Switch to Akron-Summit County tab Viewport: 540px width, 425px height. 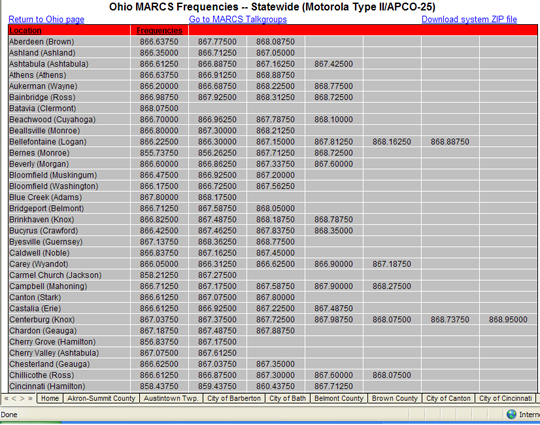pos(101,398)
